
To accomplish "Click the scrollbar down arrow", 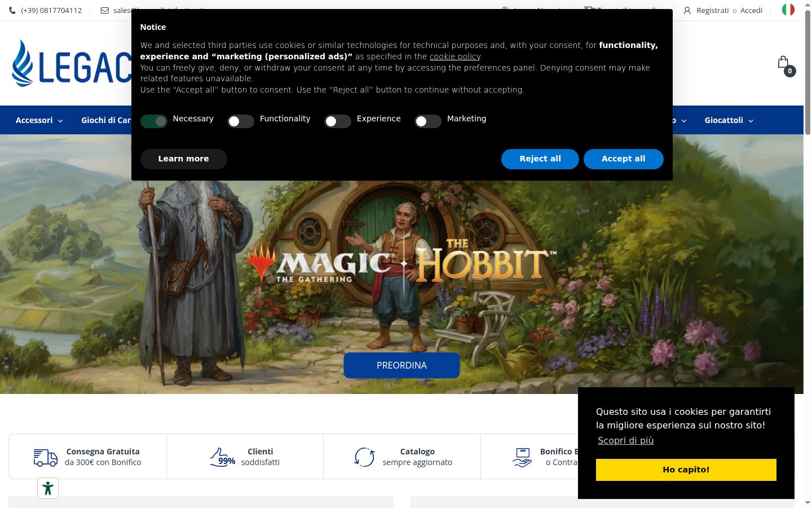I will point(807,503).
